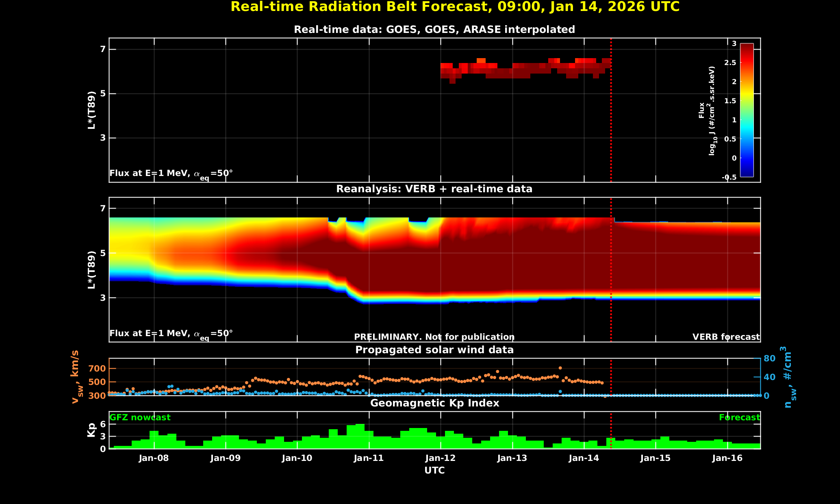
Task: Click the Jan-16 date tick label
Action: [727, 458]
